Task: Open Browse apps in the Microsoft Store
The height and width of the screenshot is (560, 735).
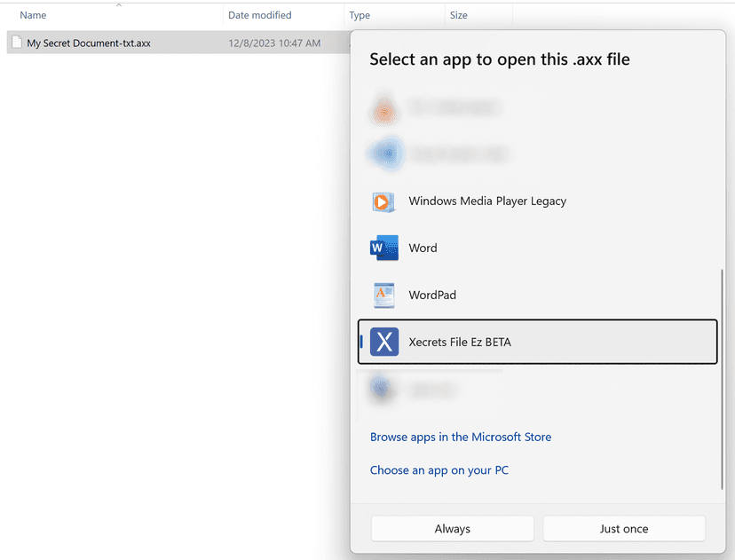Action: pos(461,437)
